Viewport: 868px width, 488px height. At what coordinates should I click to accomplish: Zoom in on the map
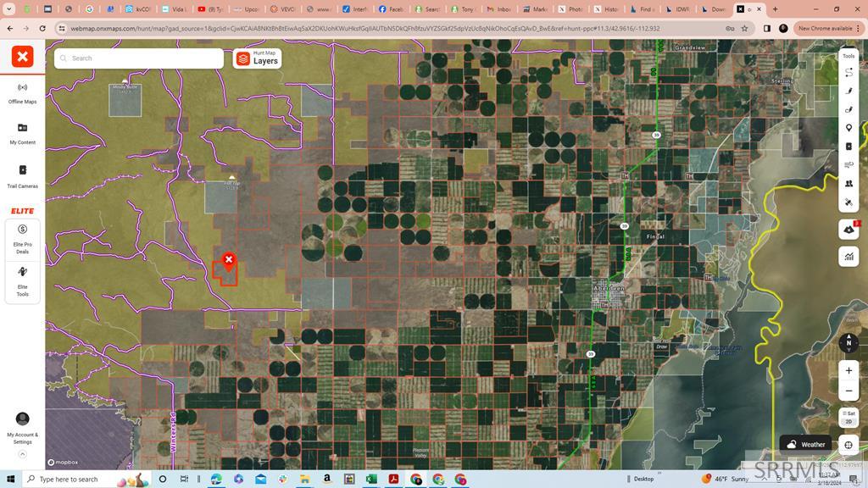[849, 370]
